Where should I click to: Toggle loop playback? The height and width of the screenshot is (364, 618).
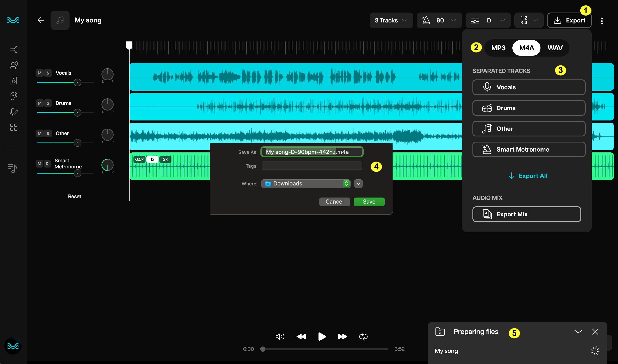pyautogui.click(x=363, y=337)
